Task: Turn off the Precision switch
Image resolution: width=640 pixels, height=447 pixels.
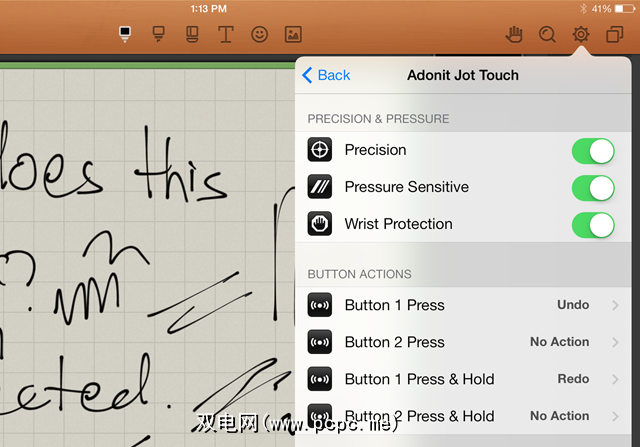Action: (593, 151)
